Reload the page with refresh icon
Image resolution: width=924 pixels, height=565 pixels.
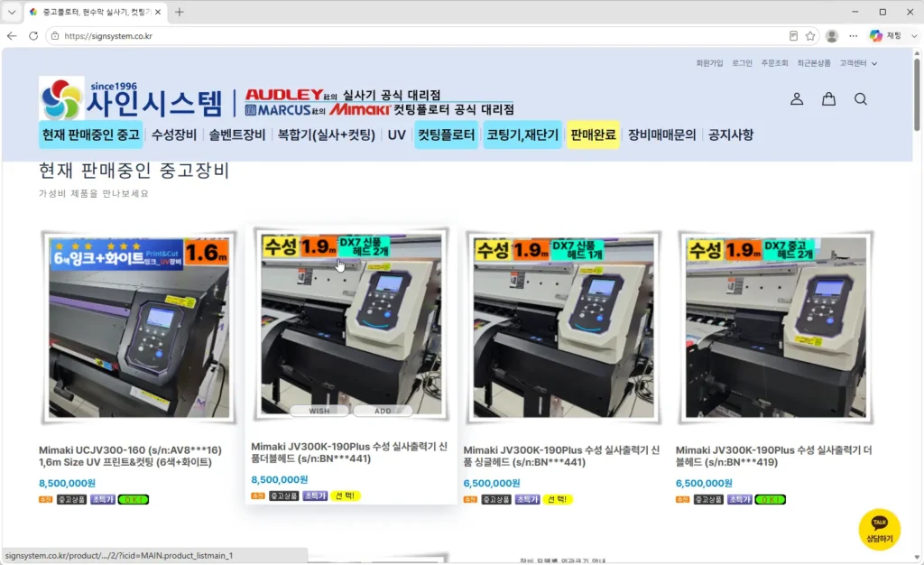point(33,36)
